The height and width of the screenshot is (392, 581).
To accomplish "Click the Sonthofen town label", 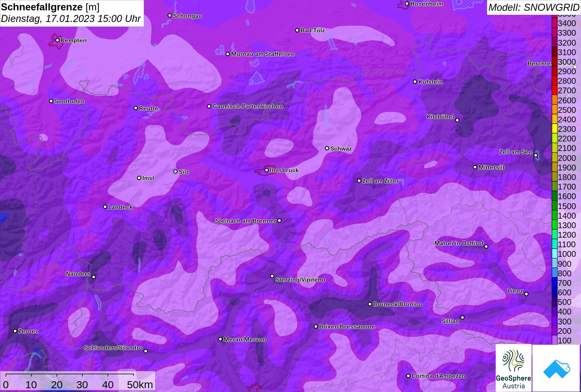I will pyautogui.click(x=69, y=101).
